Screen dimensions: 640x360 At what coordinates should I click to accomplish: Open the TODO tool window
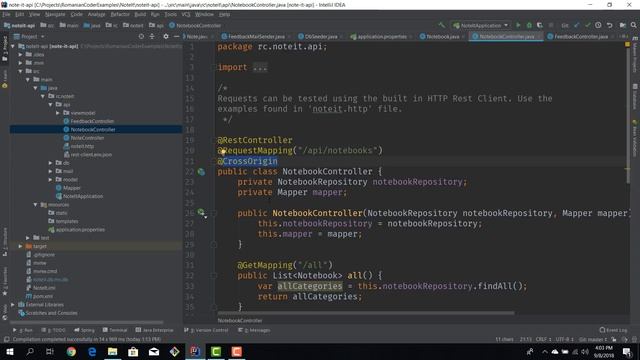pyautogui.click(x=53, y=330)
